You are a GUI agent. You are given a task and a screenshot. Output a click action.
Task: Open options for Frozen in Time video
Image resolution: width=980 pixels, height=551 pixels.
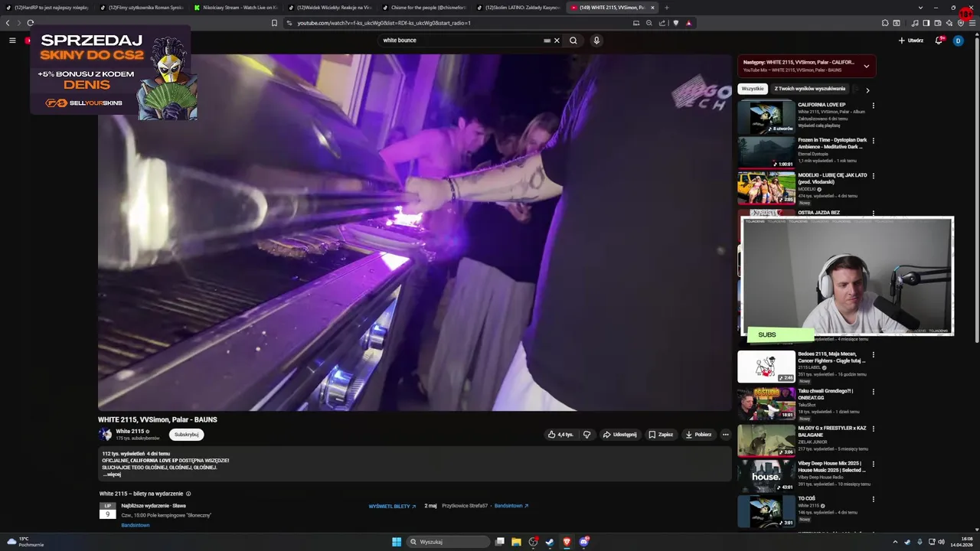coord(873,141)
